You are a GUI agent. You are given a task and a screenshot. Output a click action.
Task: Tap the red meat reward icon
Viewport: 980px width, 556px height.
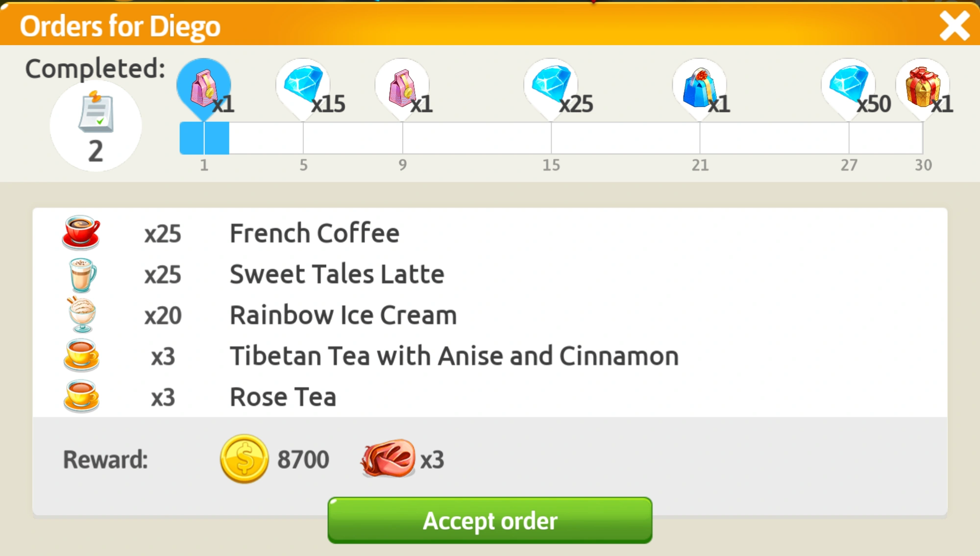click(x=388, y=459)
